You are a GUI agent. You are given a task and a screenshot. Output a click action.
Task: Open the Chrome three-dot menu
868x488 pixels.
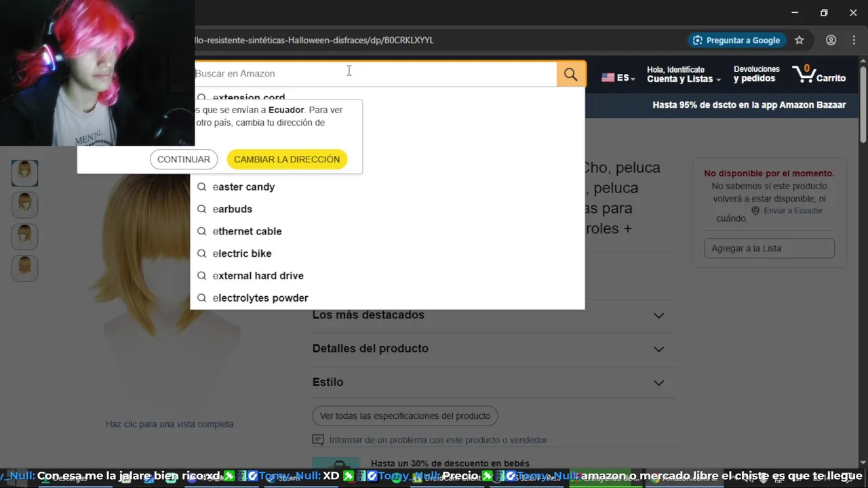click(854, 40)
